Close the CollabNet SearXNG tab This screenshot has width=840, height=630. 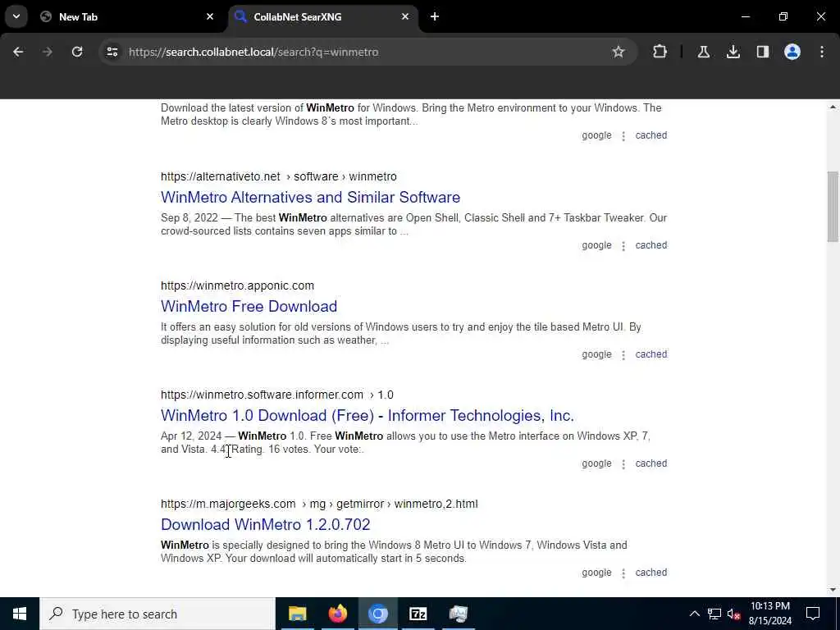point(405,16)
